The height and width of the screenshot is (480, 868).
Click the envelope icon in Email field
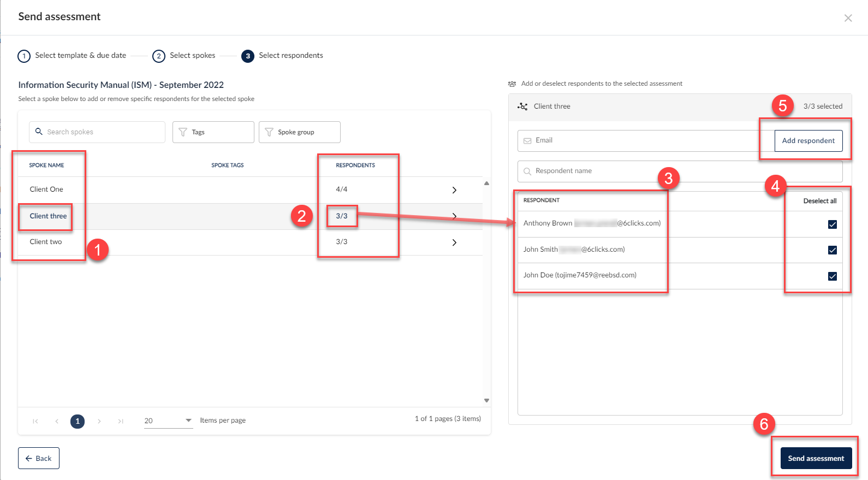527,141
